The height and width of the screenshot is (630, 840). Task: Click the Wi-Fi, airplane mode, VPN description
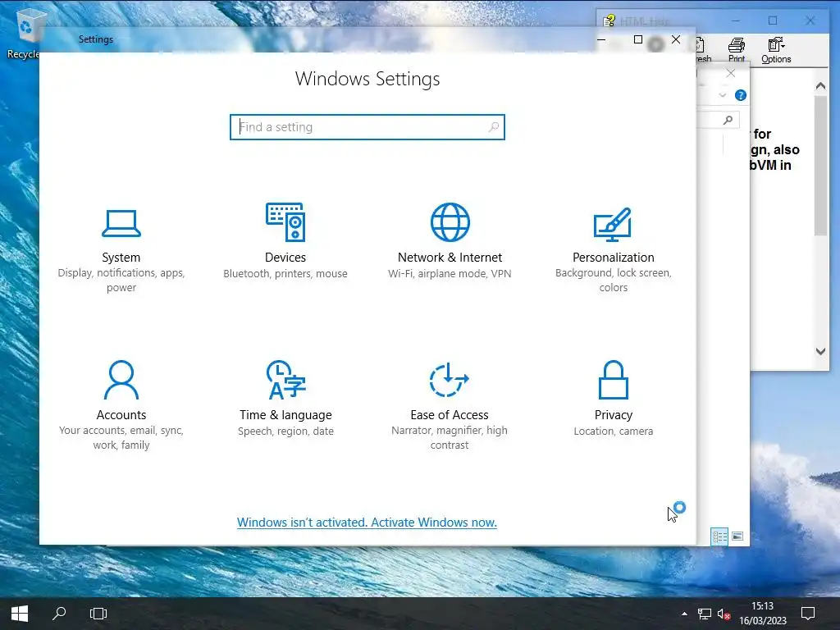click(450, 273)
